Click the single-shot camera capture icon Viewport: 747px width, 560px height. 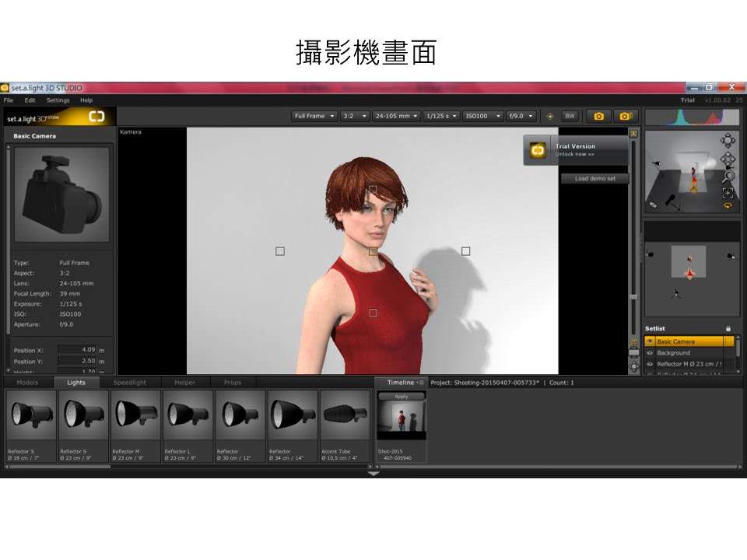(x=598, y=116)
